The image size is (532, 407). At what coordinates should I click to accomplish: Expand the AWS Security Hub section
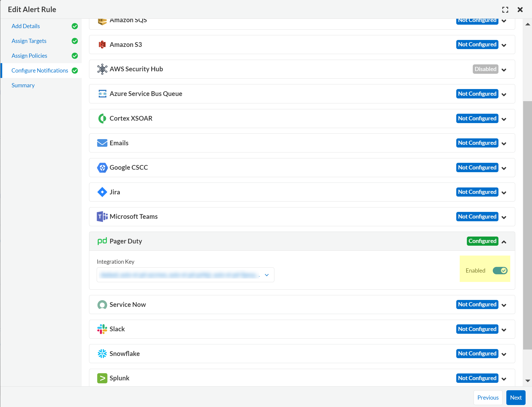(x=504, y=70)
